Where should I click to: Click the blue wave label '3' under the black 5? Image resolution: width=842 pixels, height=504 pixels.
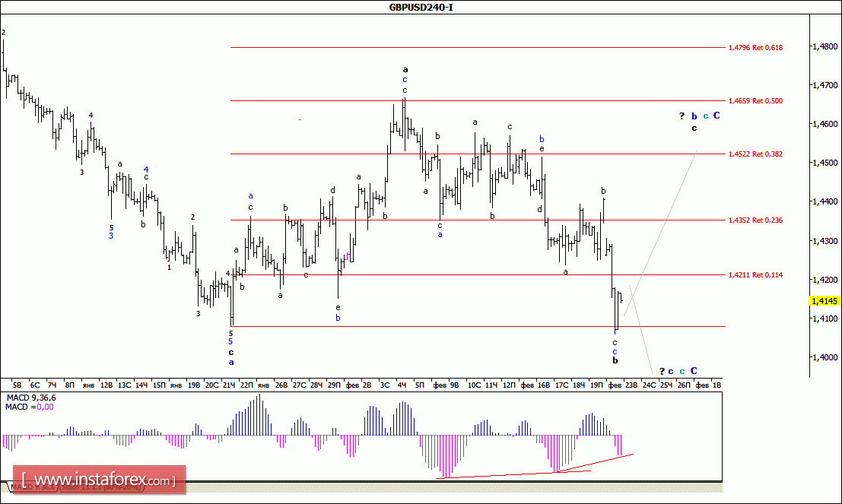(111, 236)
